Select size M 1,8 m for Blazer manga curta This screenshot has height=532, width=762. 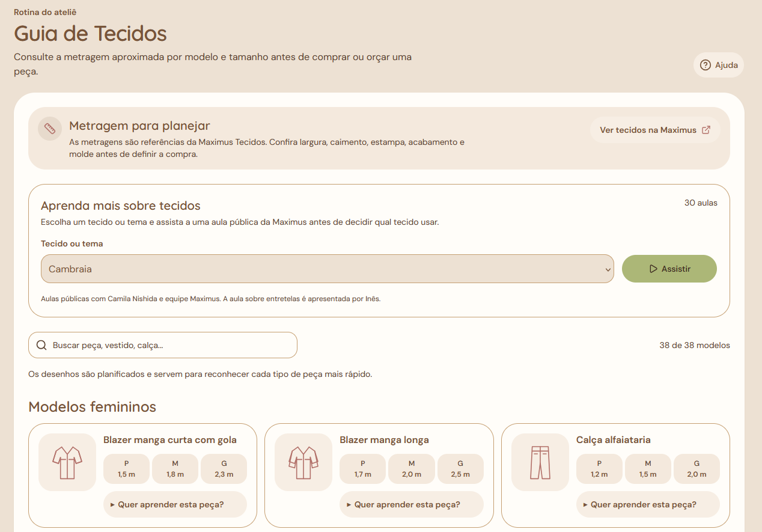point(175,469)
